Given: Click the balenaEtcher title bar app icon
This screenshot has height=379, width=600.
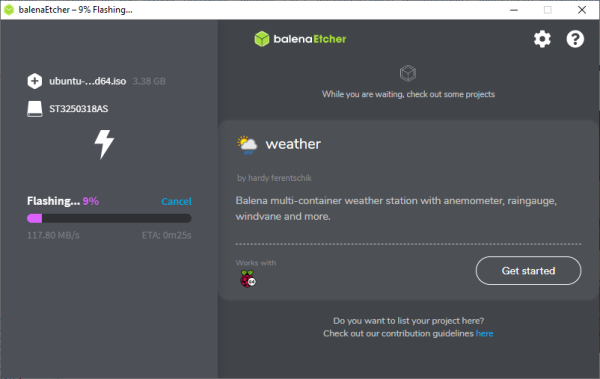Looking at the screenshot, I should 9,10.
